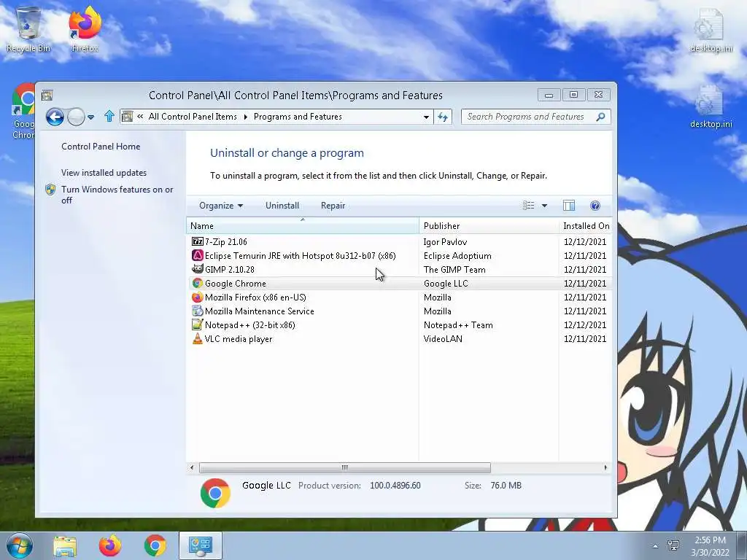Click the Uninstall toolbar button
This screenshot has height=560, width=747.
[282, 205]
